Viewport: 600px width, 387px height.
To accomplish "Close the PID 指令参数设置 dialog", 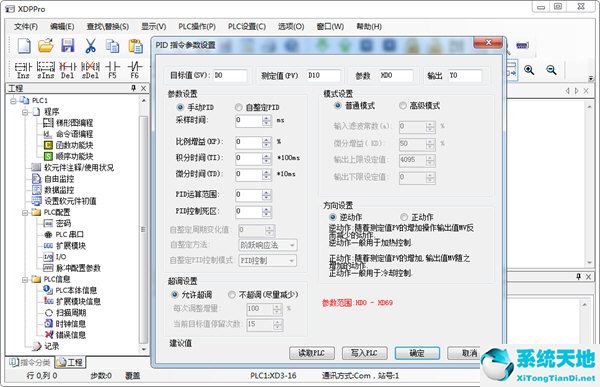I will click(x=488, y=42).
